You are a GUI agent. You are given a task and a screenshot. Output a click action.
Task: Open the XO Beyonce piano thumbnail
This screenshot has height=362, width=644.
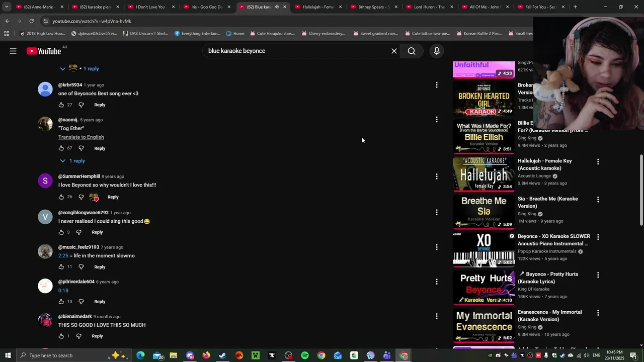coord(484,249)
